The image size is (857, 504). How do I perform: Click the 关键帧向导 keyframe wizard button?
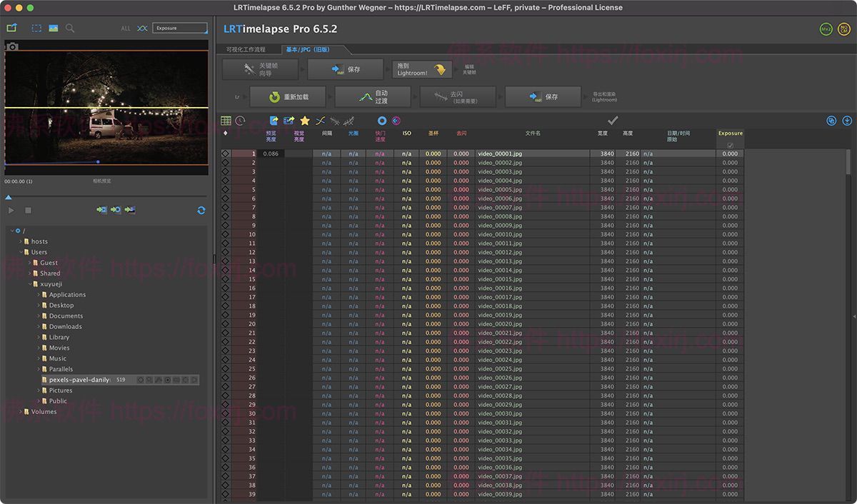(x=261, y=69)
